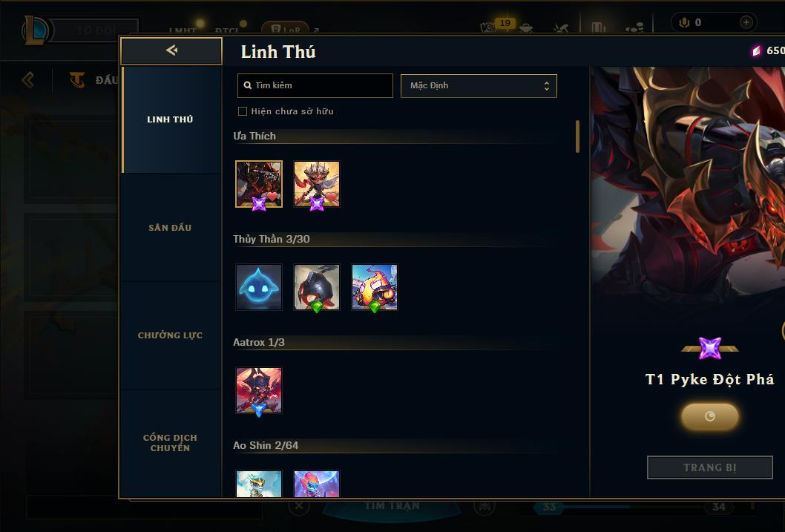
Task: Click the Little Legends list scrollbar
Action: (x=577, y=136)
